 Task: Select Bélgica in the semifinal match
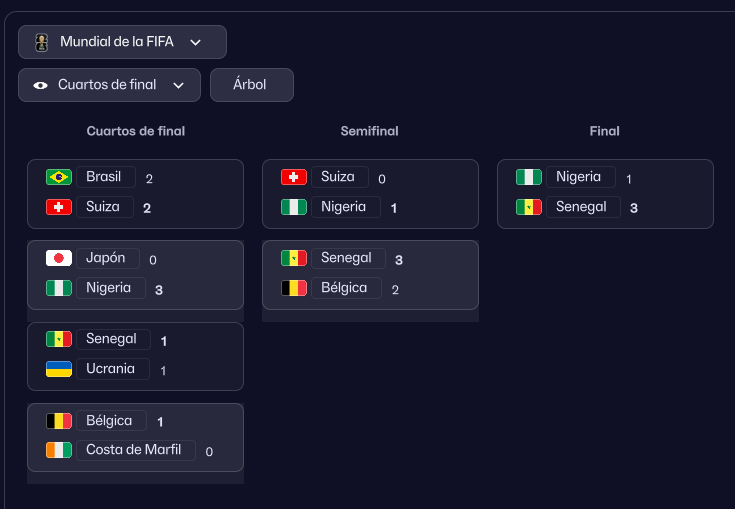[345, 288]
